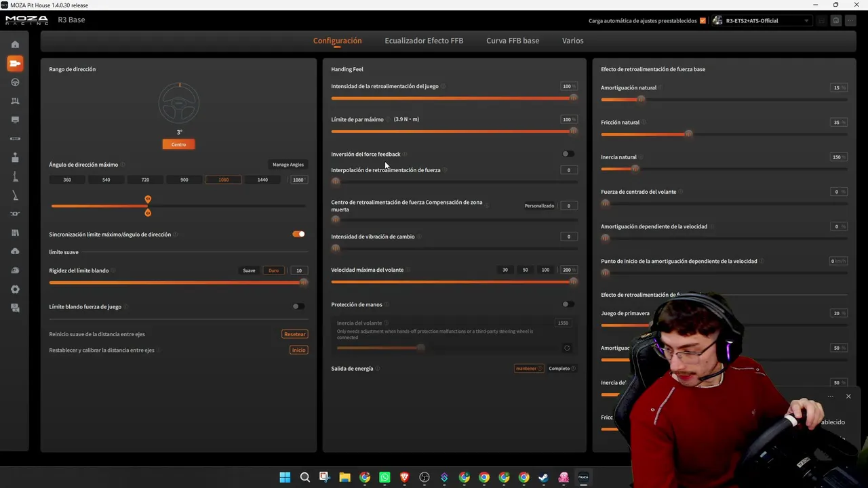Open the steering wheel settings icon
The width and height of the screenshot is (868, 488).
15,82
